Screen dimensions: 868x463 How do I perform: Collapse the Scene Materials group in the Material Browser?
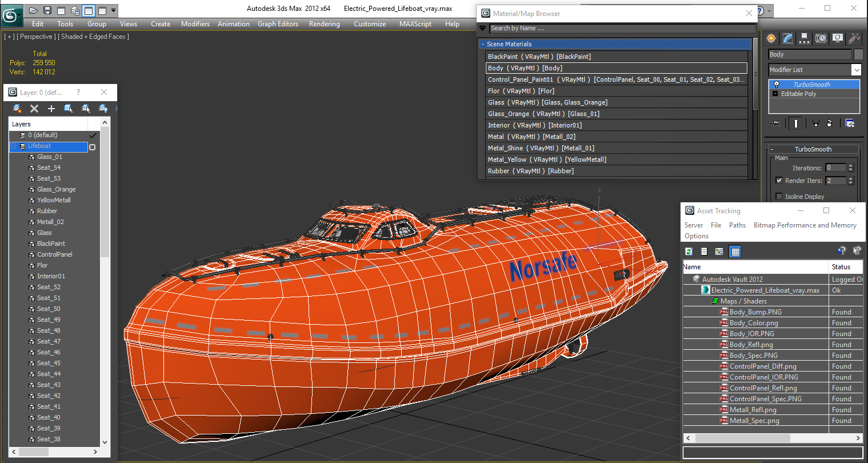pyautogui.click(x=483, y=44)
